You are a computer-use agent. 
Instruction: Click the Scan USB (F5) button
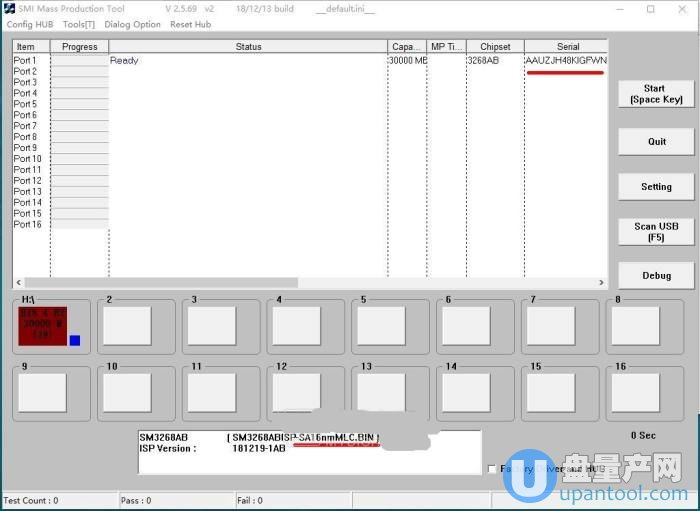click(x=656, y=232)
